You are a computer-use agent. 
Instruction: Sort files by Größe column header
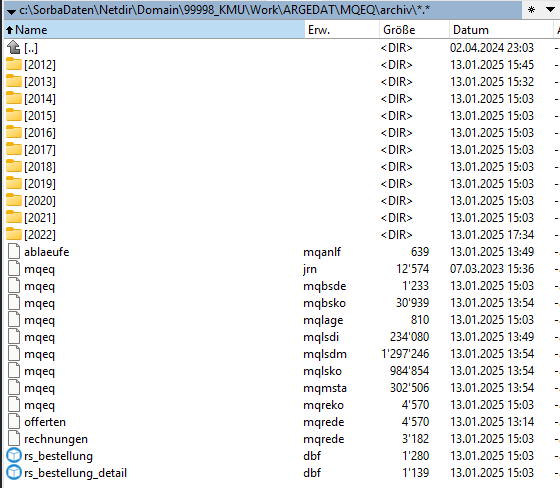coord(414,30)
